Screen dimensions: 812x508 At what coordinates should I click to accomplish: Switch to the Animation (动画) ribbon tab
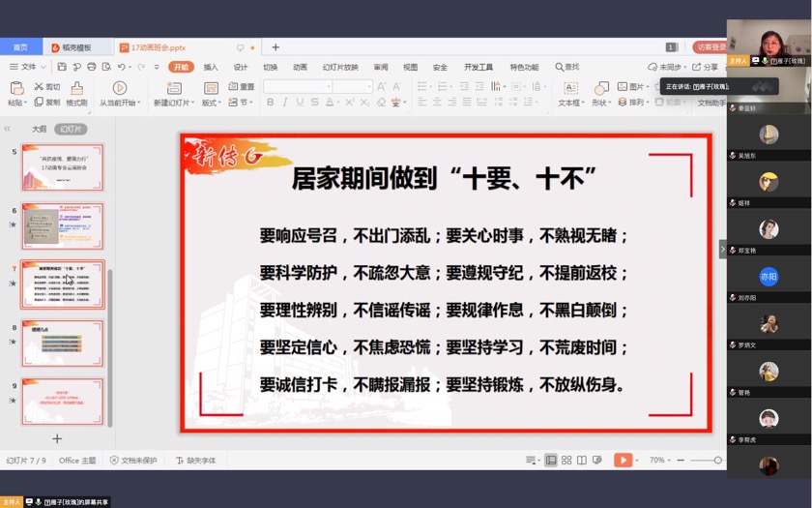click(x=300, y=67)
